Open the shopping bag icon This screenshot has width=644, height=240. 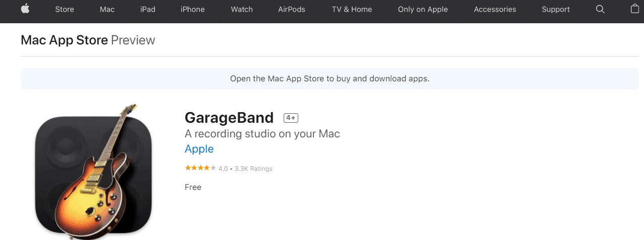[x=635, y=9]
